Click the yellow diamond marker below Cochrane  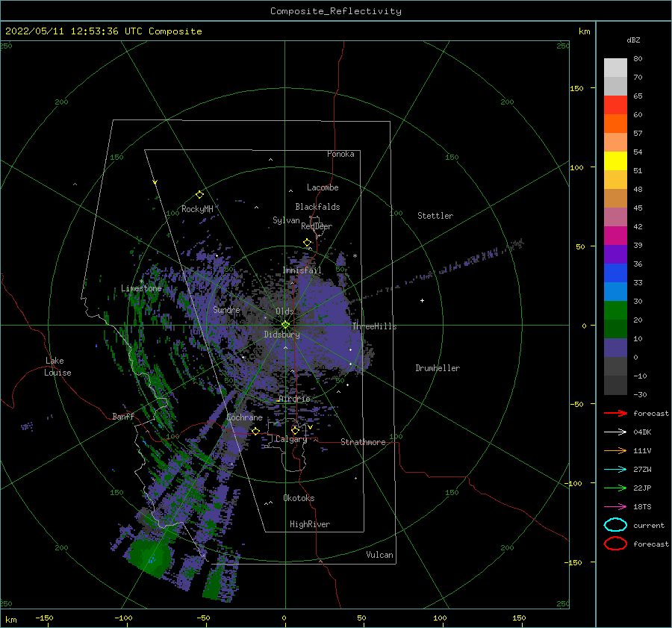[256, 431]
